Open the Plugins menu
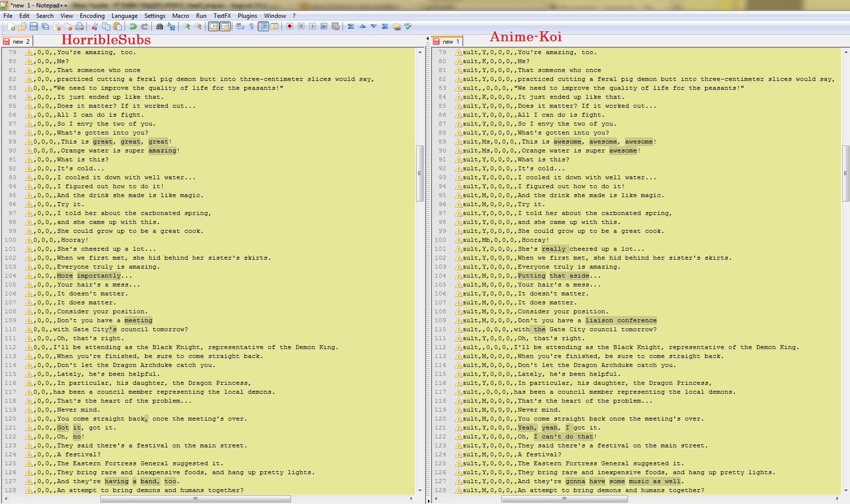Viewport: 850px width, 504px height. click(247, 16)
